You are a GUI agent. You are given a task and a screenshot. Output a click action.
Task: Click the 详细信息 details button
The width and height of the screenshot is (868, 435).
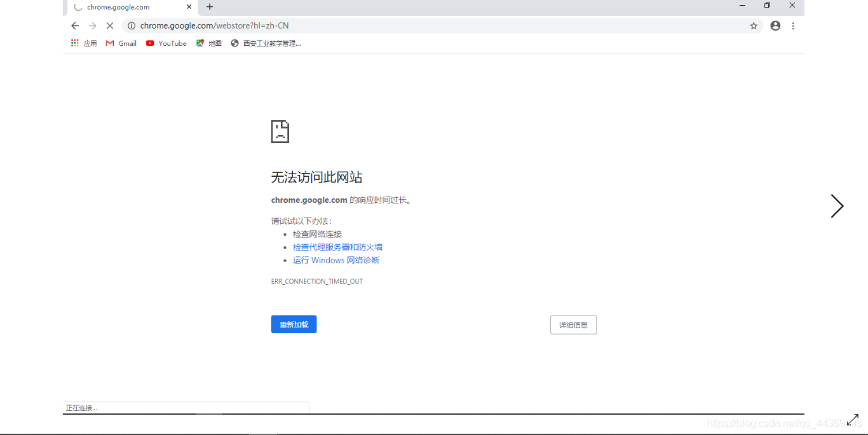[573, 325]
